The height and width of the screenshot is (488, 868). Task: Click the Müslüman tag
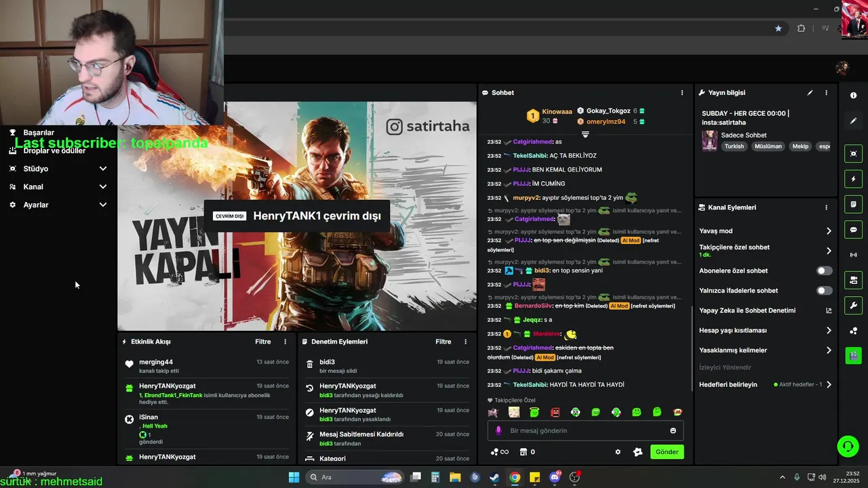(x=768, y=146)
